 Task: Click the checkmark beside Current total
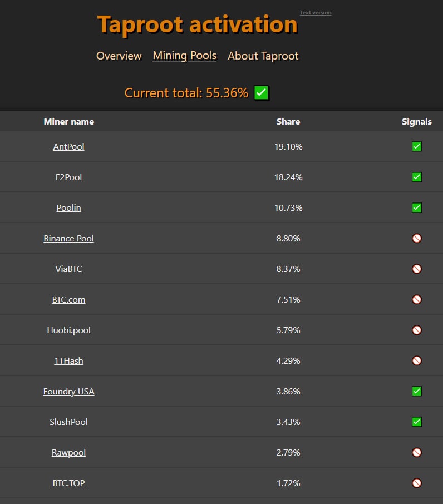tap(262, 93)
